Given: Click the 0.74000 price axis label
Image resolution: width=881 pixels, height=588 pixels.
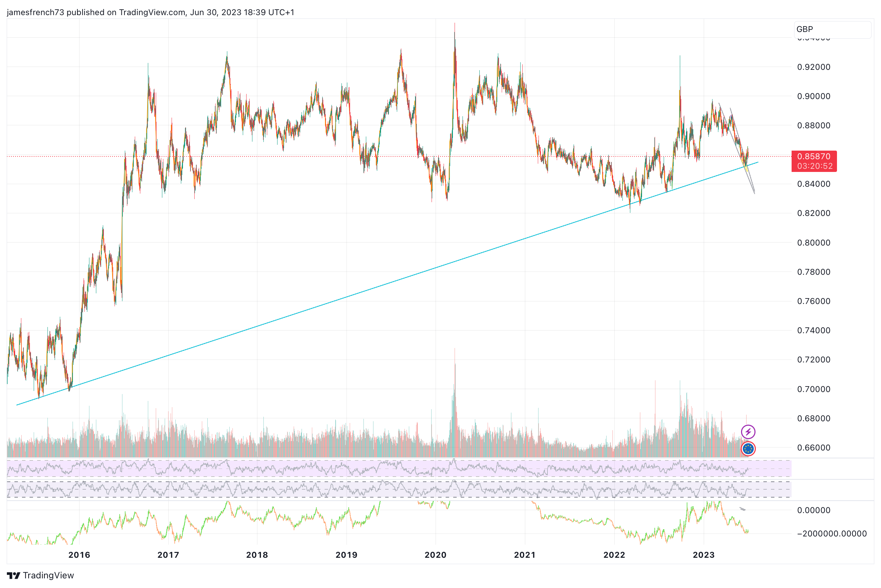Looking at the screenshot, I should 813,330.
